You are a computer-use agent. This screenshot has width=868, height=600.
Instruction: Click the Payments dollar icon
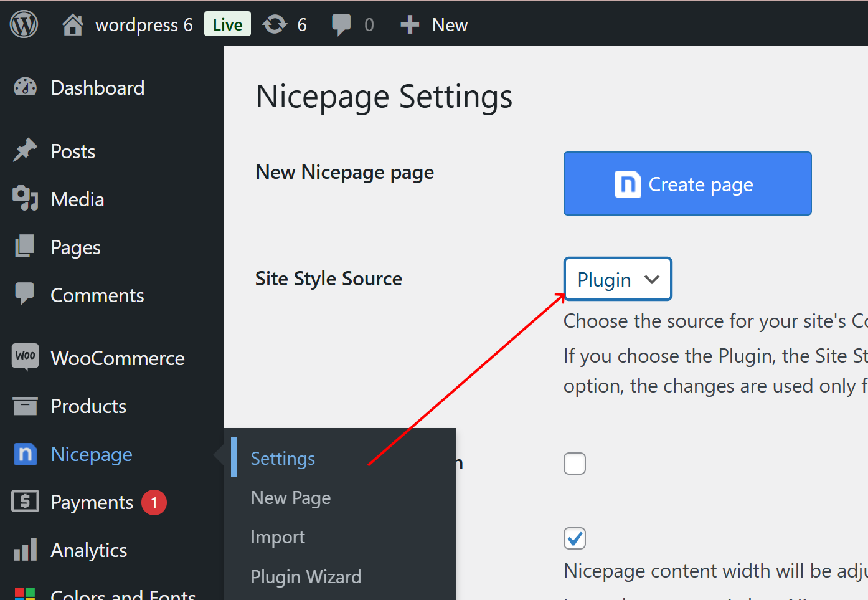click(x=26, y=501)
